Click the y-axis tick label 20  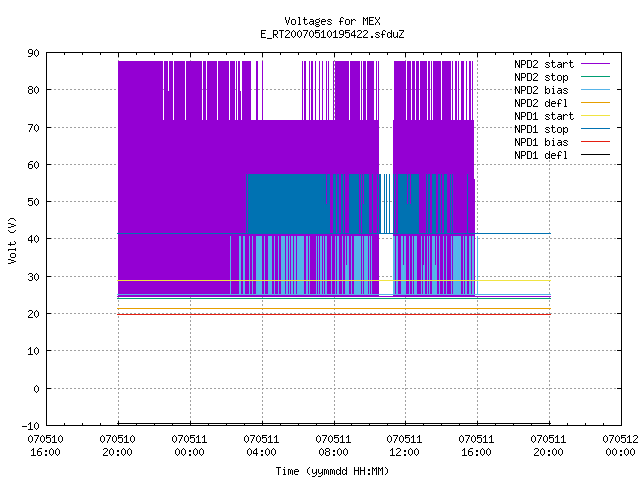pyautogui.click(x=33, y=314)
